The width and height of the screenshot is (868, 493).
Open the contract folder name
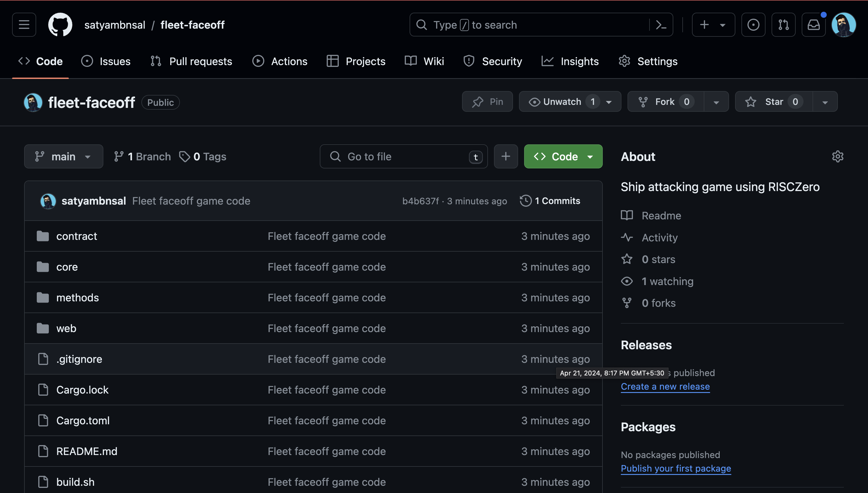(x=77, y=236)
